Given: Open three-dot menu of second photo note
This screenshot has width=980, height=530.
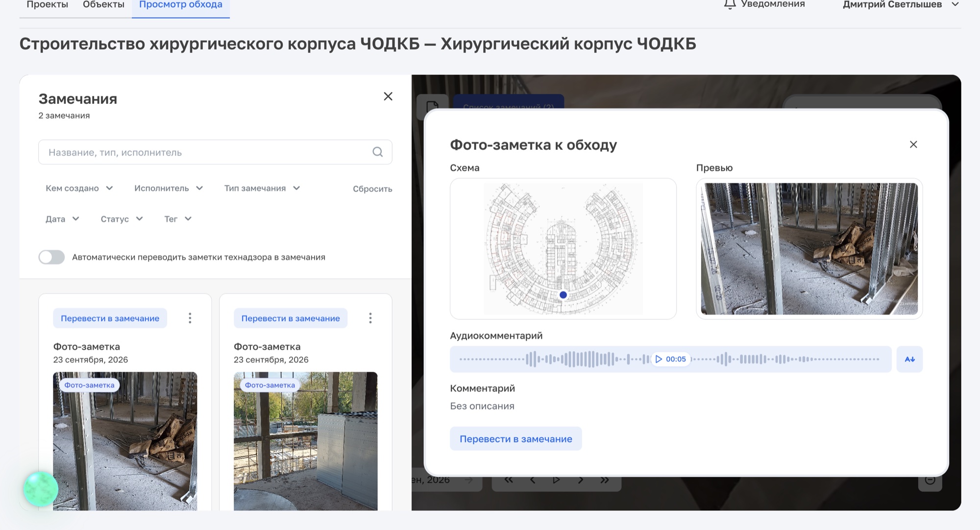Looking at the screenshot, I should pos(370,318).
